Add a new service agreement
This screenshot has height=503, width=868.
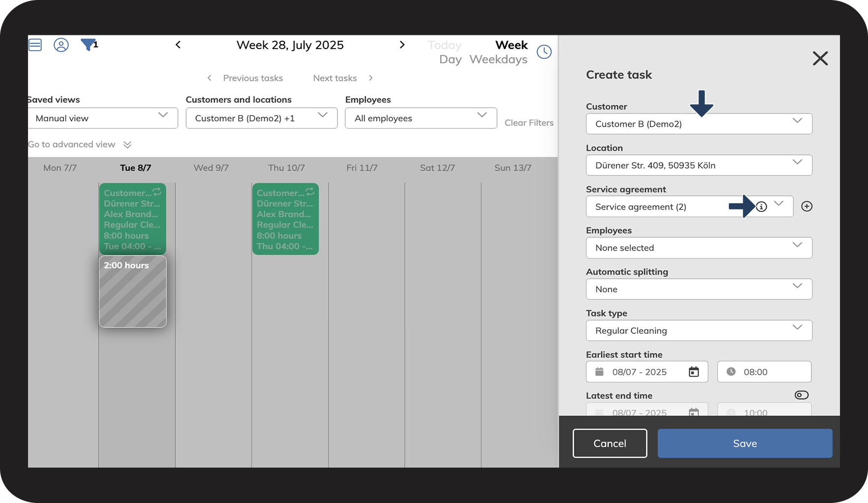807,207
